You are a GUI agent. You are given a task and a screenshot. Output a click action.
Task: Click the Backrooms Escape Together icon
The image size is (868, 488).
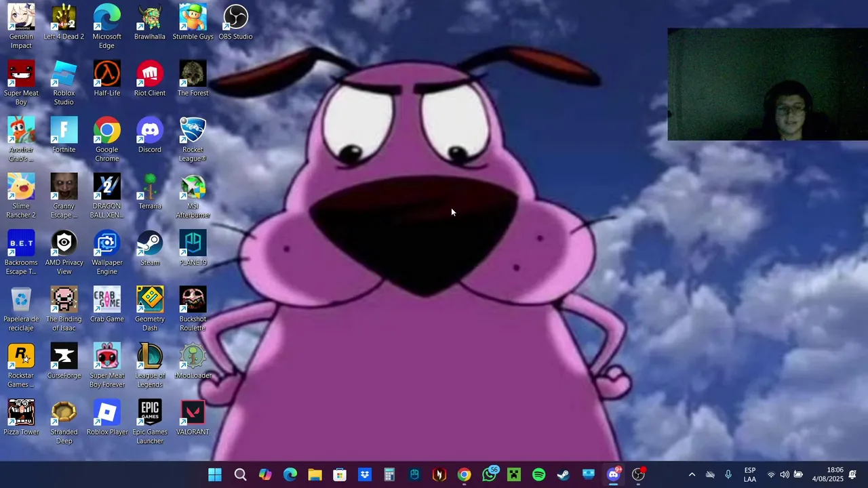(x=21, y=253)
